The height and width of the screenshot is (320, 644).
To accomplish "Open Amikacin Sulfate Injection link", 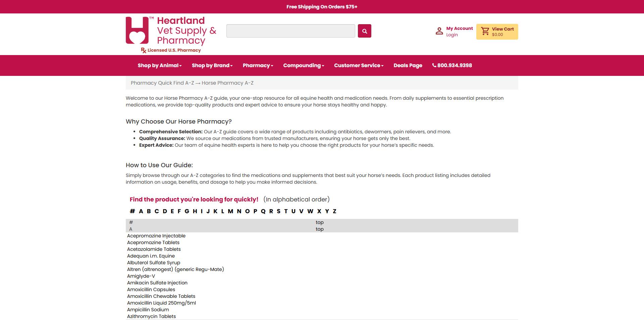I will (157, 283).
